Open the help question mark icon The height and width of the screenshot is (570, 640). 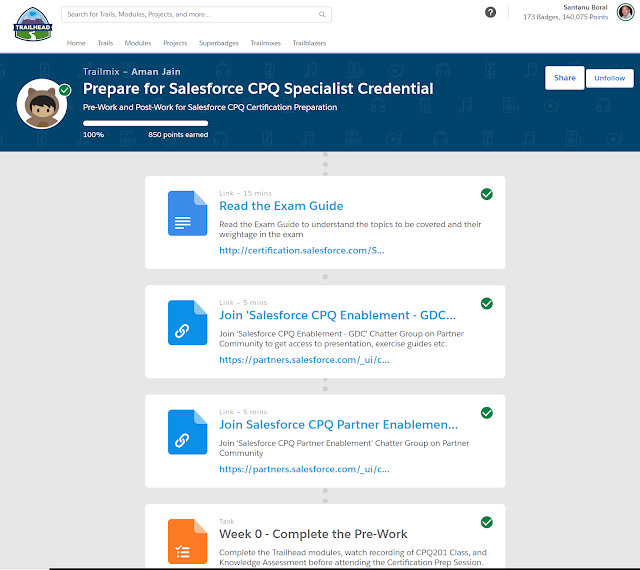coord(490,12)
